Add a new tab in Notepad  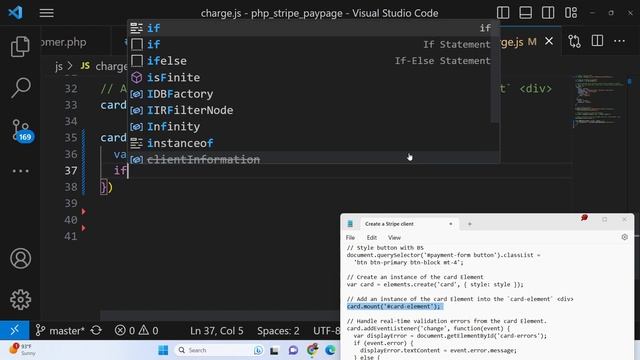pos(470,224)
